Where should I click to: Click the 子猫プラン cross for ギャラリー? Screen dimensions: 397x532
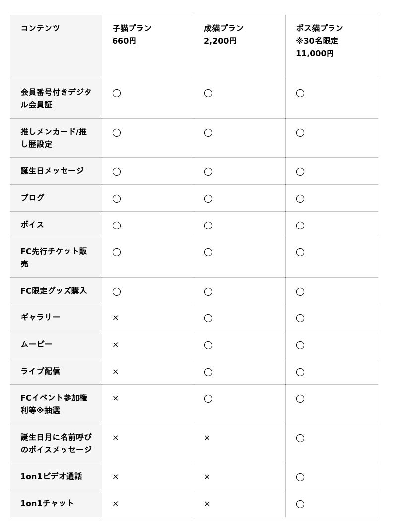(x=116, y=318)
